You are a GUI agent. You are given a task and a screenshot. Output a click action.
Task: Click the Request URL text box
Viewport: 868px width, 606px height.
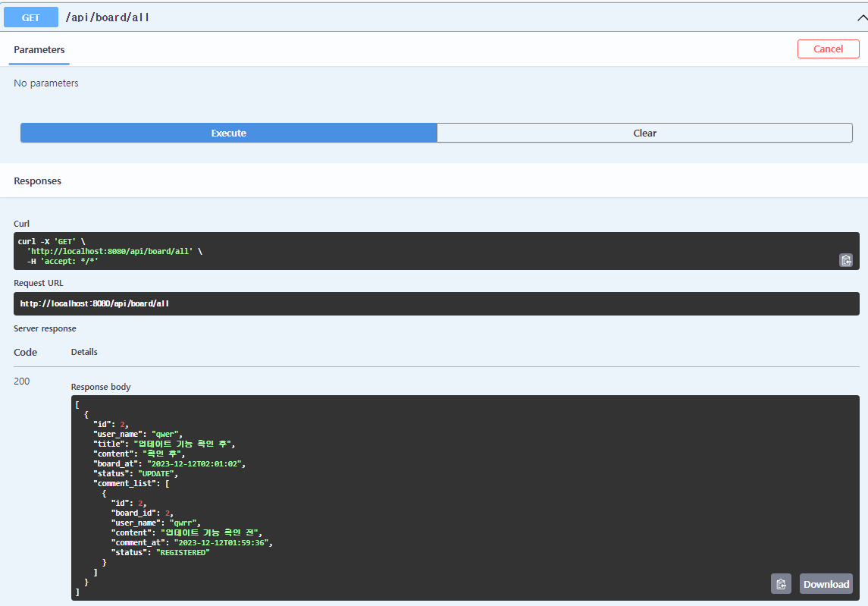[x=436, y=303]
